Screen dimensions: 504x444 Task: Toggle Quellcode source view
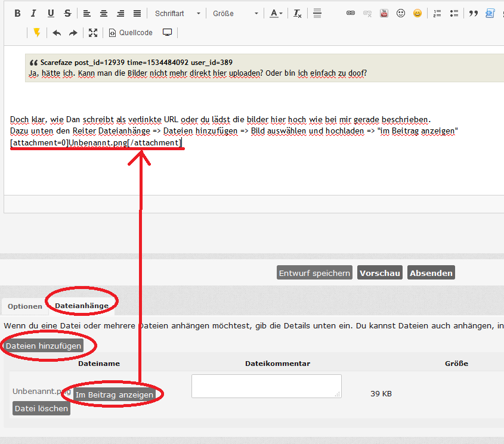click(131, 33)
